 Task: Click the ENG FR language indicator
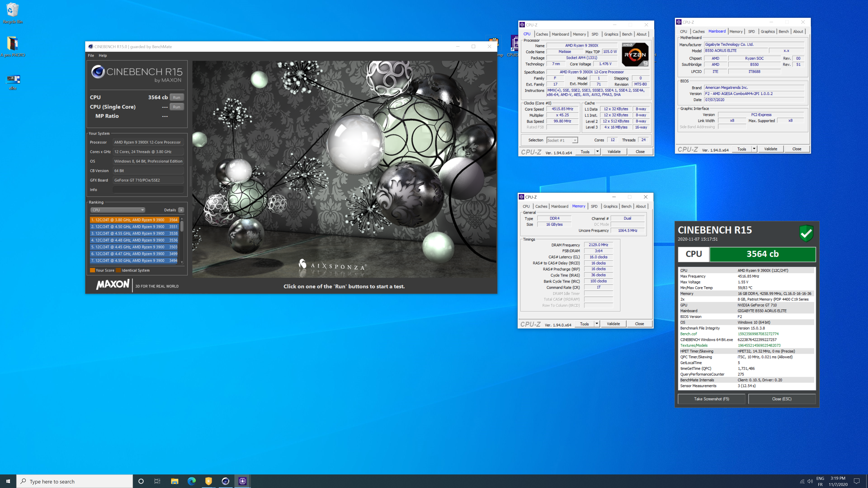(x=820, y=481)
